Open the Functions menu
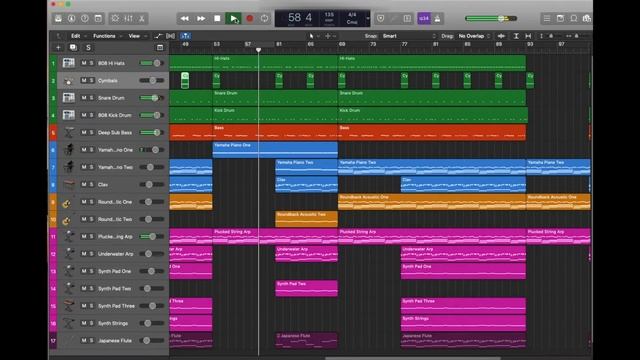Image resolution: width=640 pixels, height=360 pixels. tap(107, 36)
